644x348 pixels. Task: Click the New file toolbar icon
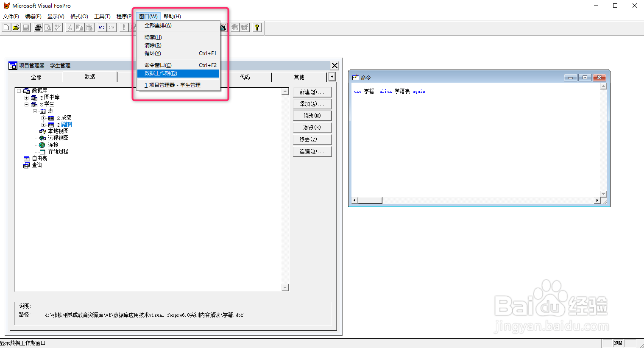click(6, 28)
